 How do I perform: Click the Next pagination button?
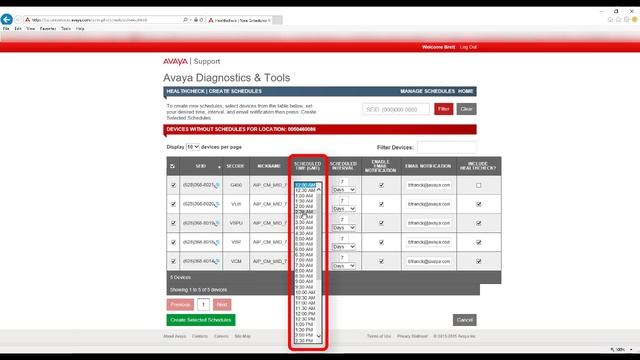[222, 304]
